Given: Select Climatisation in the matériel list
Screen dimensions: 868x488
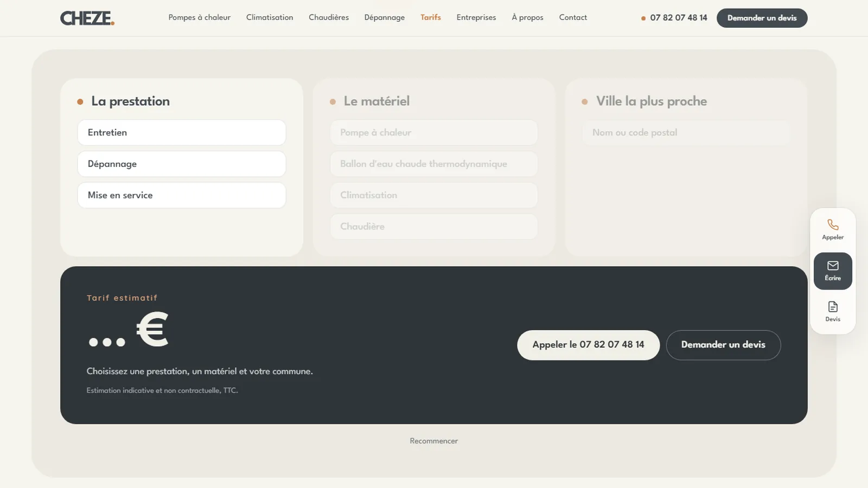Looking at the screenshot, I should [434, 195].
